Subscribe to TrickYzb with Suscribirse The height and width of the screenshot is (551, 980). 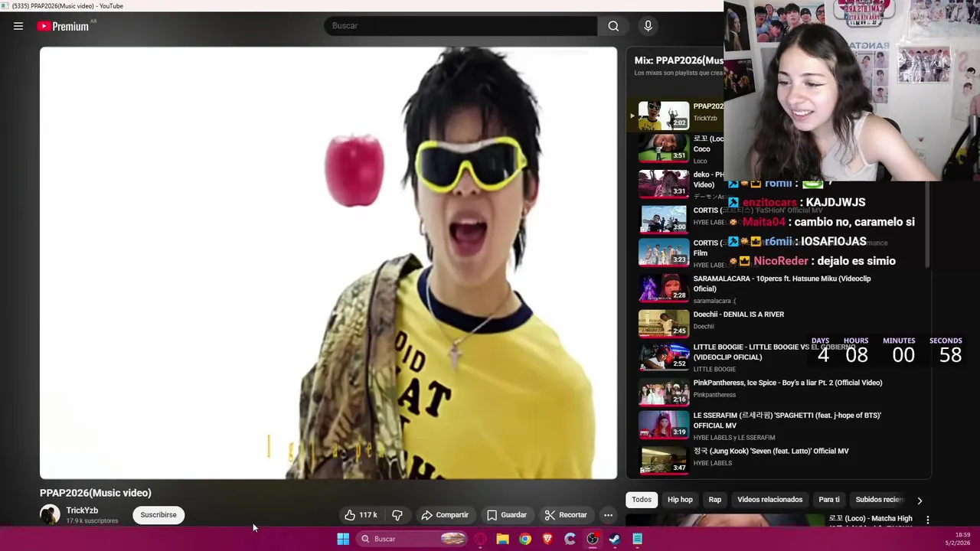point(158,515)
